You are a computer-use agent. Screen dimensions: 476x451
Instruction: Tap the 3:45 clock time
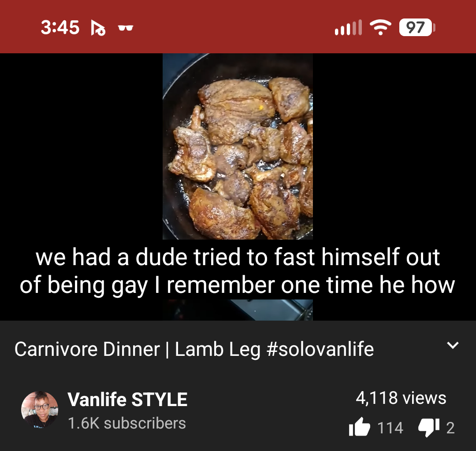pyautogui.click(x=60, y=27)
